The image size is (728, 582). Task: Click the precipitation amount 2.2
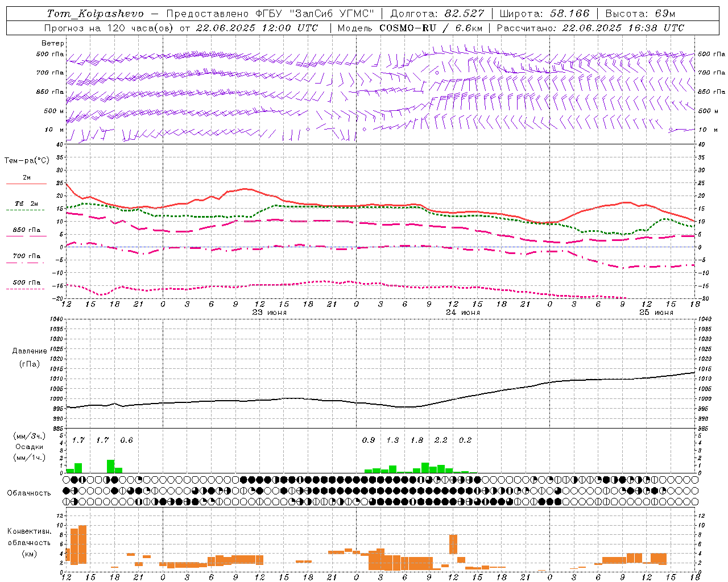[441, 440]
